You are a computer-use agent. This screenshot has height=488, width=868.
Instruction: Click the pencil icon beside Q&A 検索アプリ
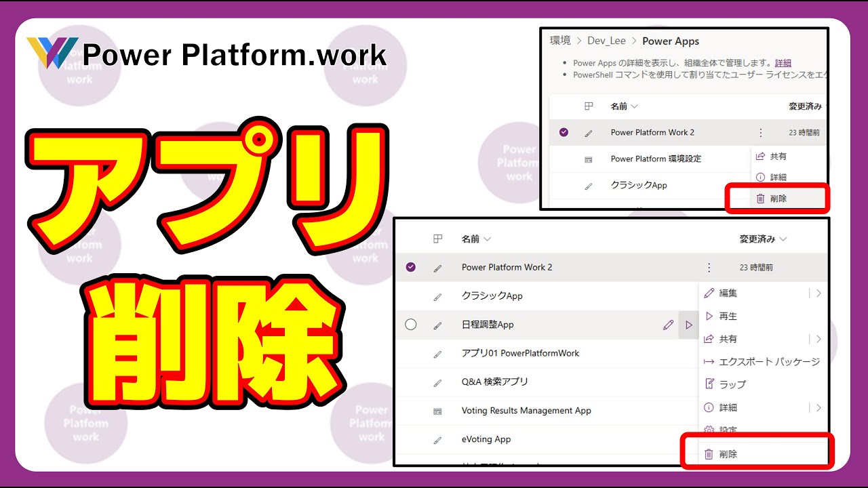[437, 383]
